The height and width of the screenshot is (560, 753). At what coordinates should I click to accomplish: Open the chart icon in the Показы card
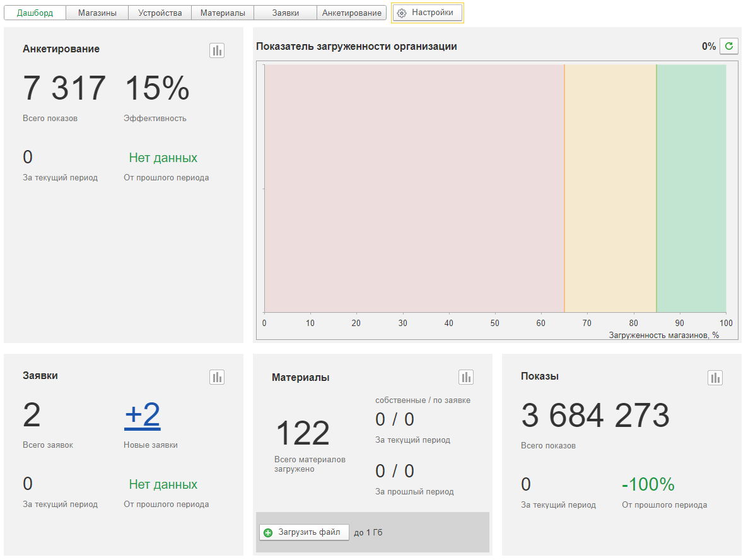(715, 378)
